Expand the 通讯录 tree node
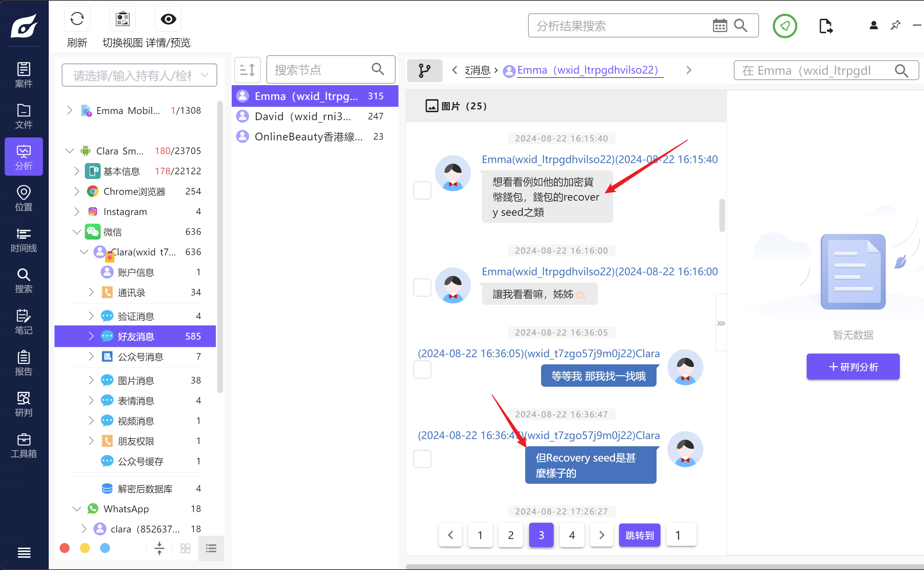This screenshot has width=924, height=570. pyautogui.click(x=91, y=292)
